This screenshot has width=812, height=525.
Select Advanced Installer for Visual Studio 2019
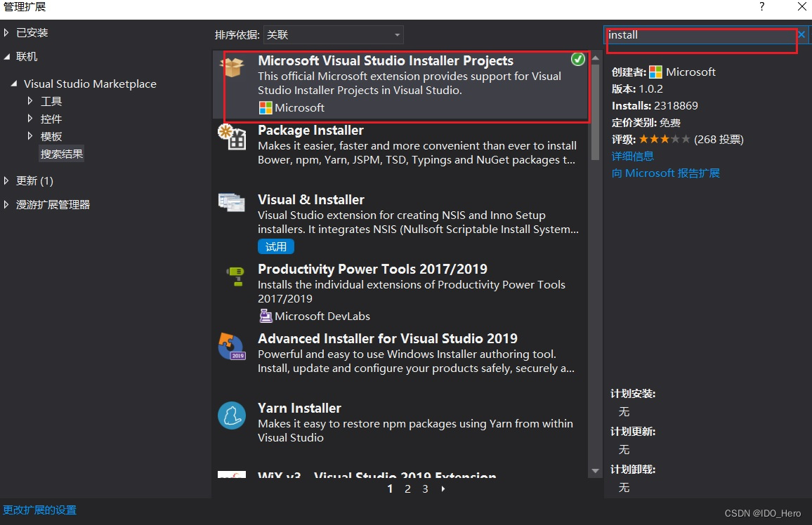(387, 338)
